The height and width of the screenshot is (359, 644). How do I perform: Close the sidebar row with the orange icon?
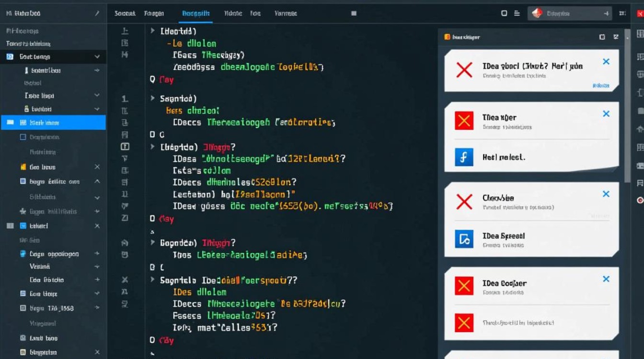tap(97, 167)
